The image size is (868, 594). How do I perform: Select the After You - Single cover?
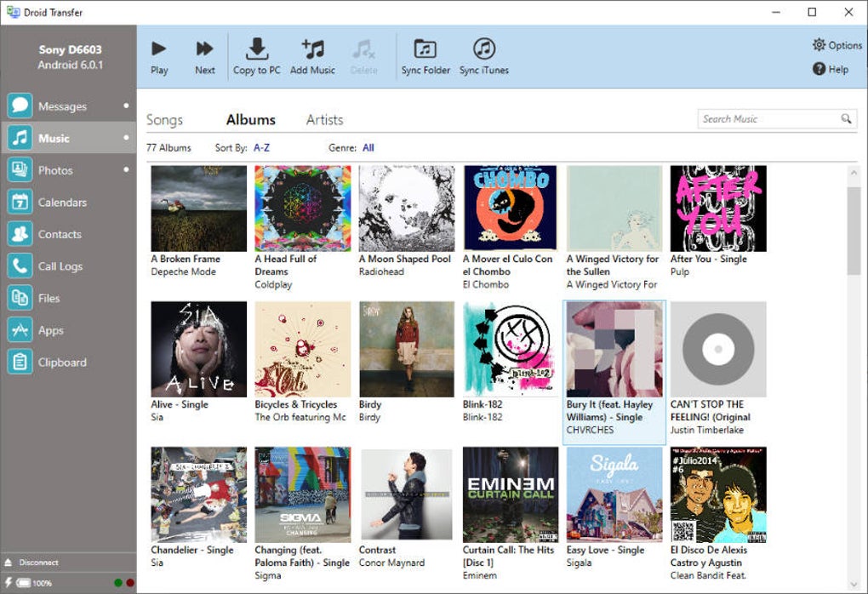point(718,208)
